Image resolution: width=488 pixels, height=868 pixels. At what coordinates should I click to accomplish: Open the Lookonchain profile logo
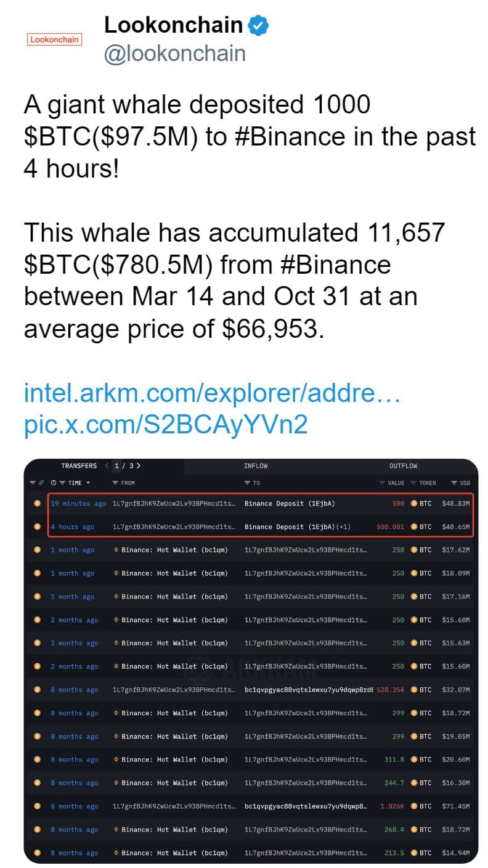tap(55, 39)
